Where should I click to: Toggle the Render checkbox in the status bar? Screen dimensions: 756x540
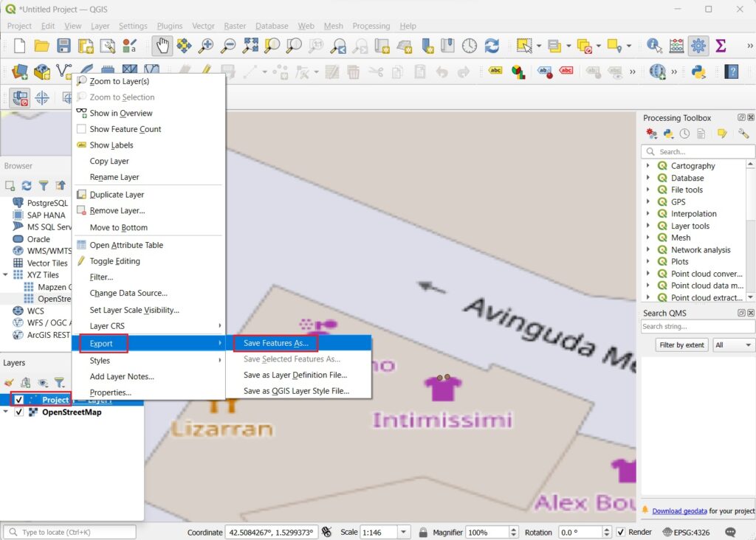coord(621,532)
